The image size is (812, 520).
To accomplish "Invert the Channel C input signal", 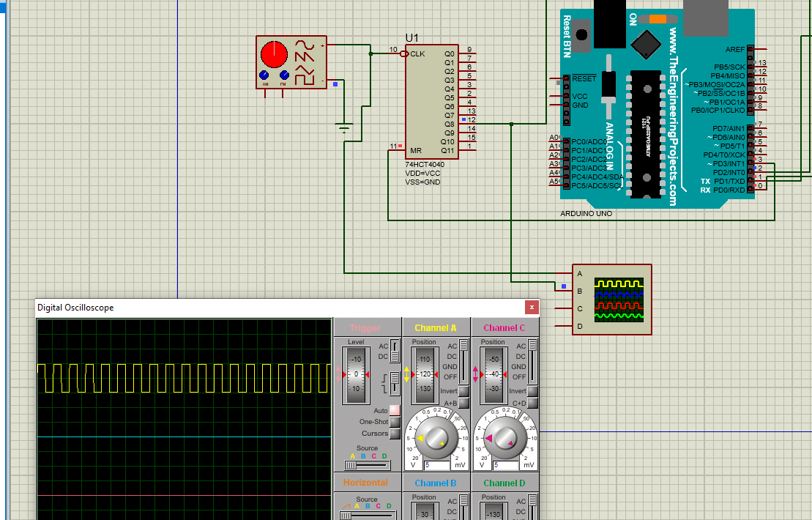I will point(531,390).
